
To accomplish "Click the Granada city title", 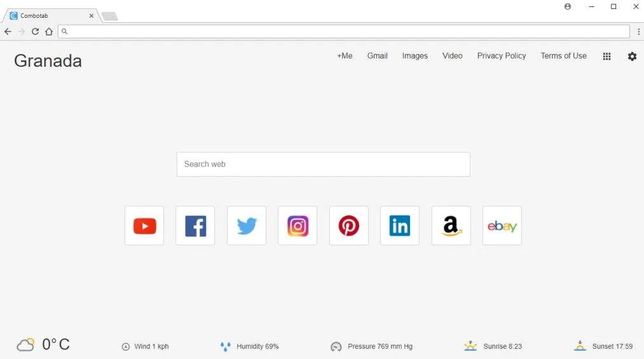I will (48, 61).
